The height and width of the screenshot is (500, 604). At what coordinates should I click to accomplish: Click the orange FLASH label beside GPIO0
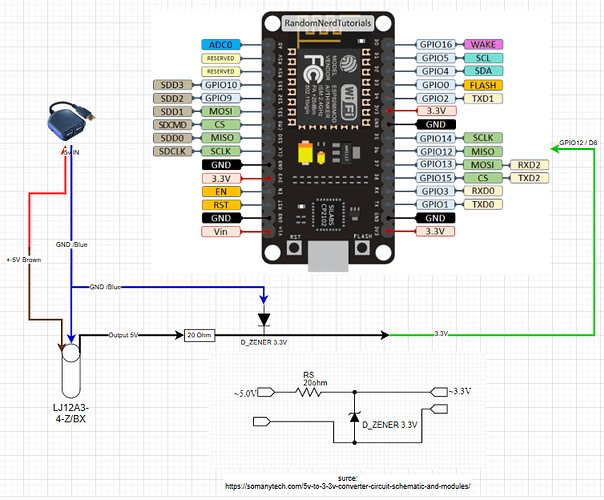(483, 85)
